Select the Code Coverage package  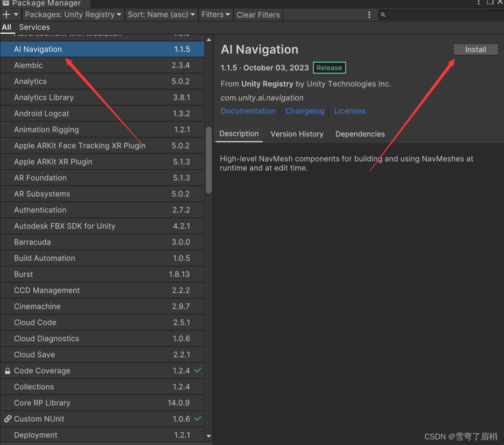click(102, 370)
